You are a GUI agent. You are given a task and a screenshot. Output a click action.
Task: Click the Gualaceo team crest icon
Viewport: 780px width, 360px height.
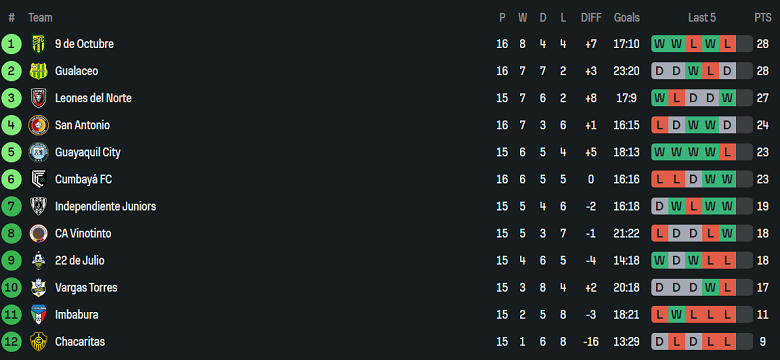click(38, 71)
